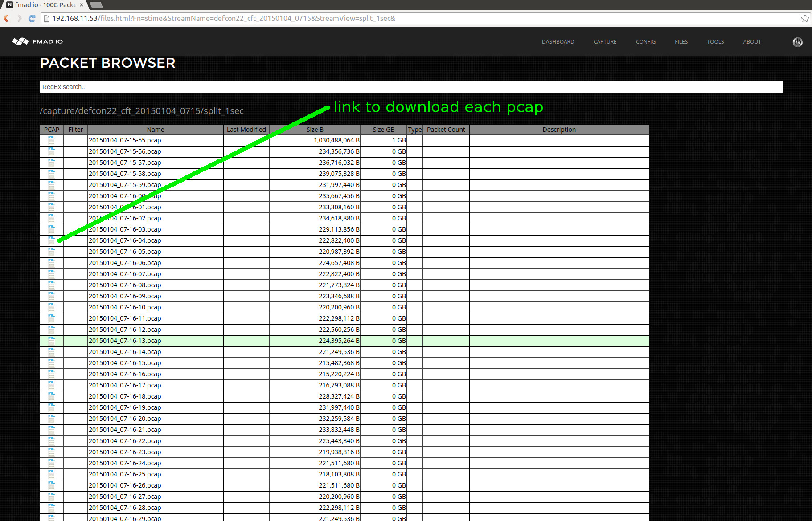Click the CONFIG navigation link
This screenshot has width=812, height=521.
point(645,41)
